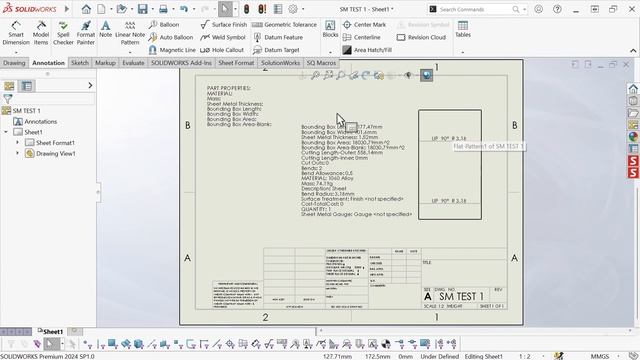
Task: Open the Tables tool
Action: pyautogui.click(x=463, y=29)
